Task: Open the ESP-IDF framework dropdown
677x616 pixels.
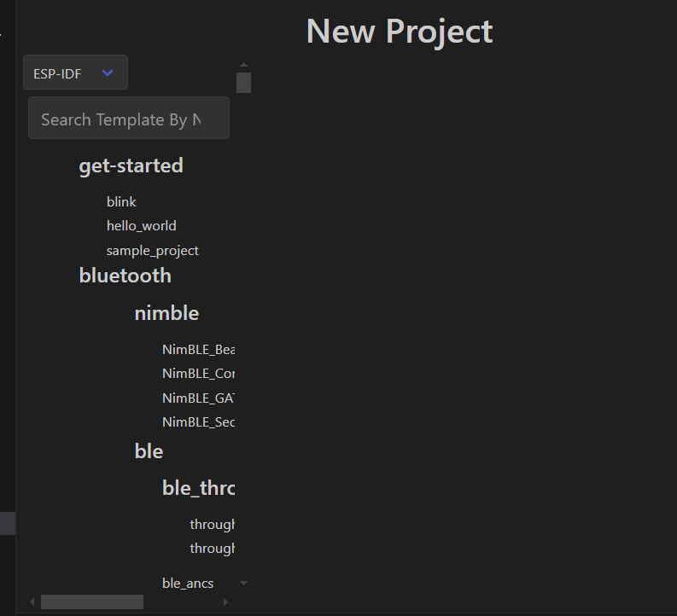Action: pos(75,73)
